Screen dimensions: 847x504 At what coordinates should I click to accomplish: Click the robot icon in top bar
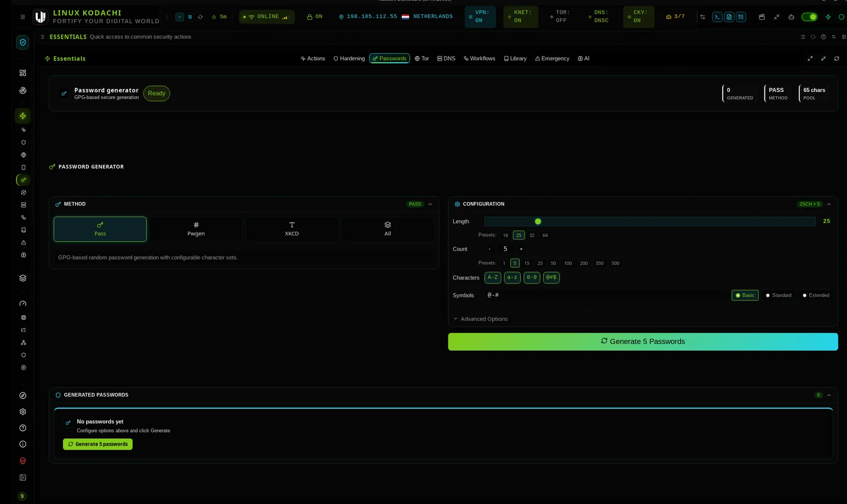pyautogui.click(x=791, y=17)
